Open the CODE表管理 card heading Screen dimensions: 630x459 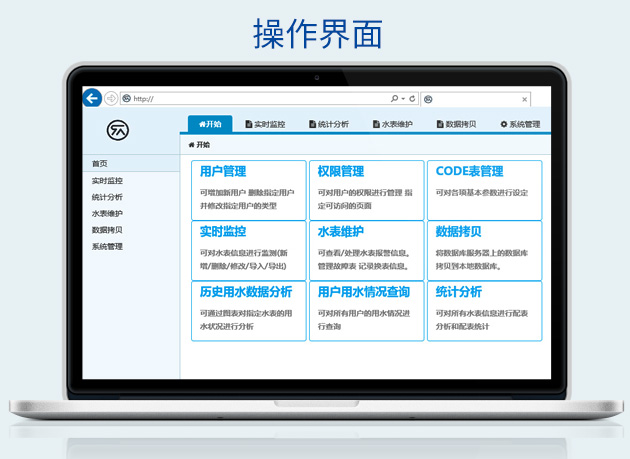click(469, 172)
